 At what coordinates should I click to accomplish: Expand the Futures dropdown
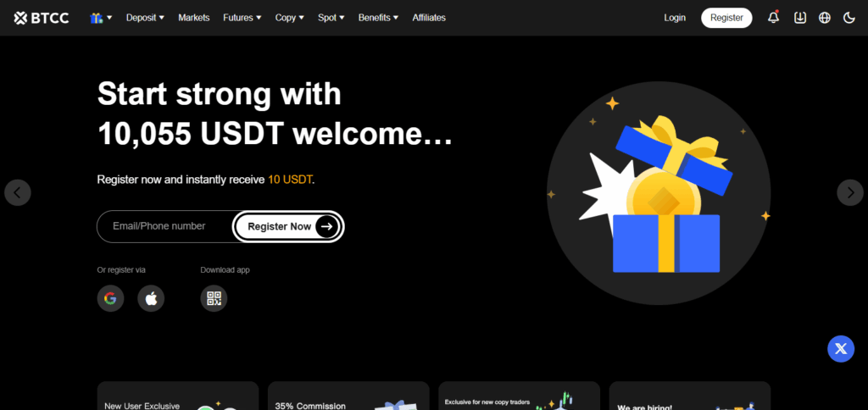242,18
